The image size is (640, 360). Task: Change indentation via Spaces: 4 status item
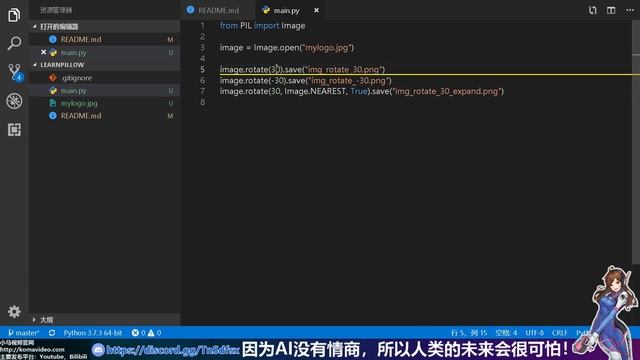[506, 333]
